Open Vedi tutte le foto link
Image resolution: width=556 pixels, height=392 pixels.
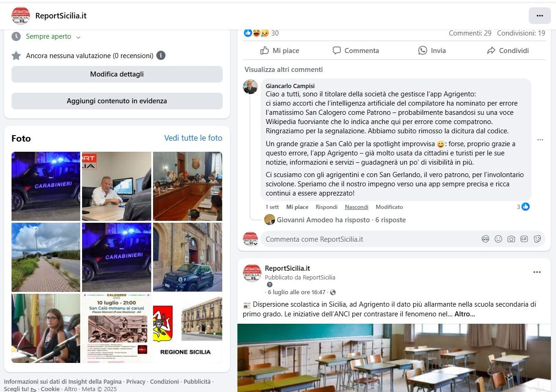pos(193,138)
